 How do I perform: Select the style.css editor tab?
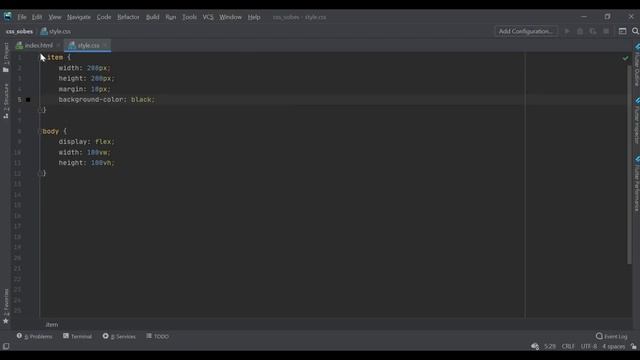[x=87, y=45]
